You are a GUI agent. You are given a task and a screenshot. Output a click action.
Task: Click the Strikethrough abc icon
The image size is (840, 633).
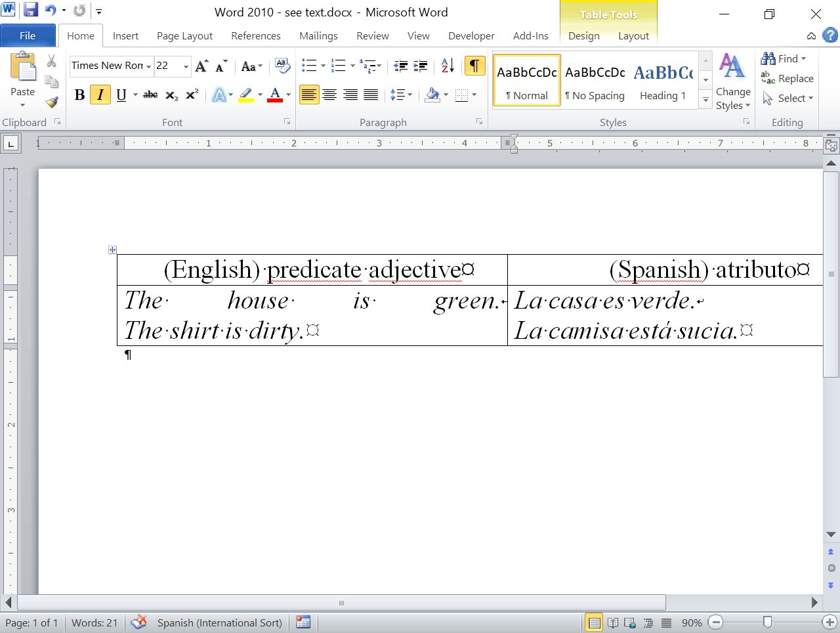150,95
